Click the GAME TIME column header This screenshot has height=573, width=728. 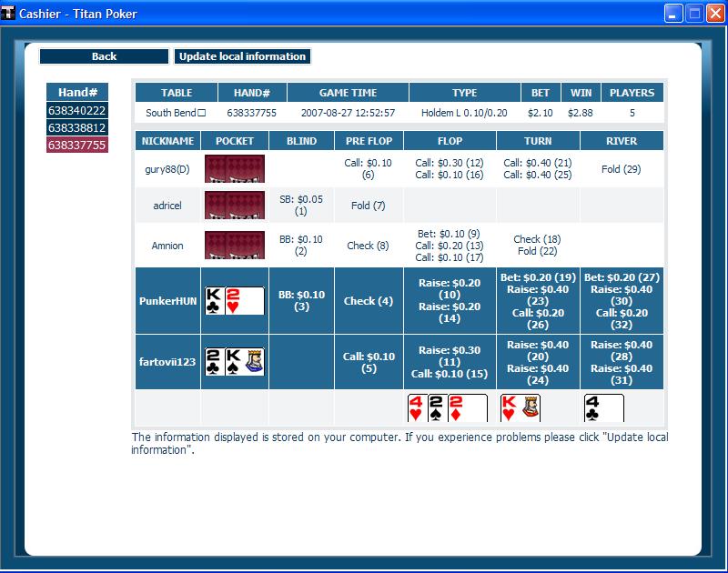(x=348, y=93)
